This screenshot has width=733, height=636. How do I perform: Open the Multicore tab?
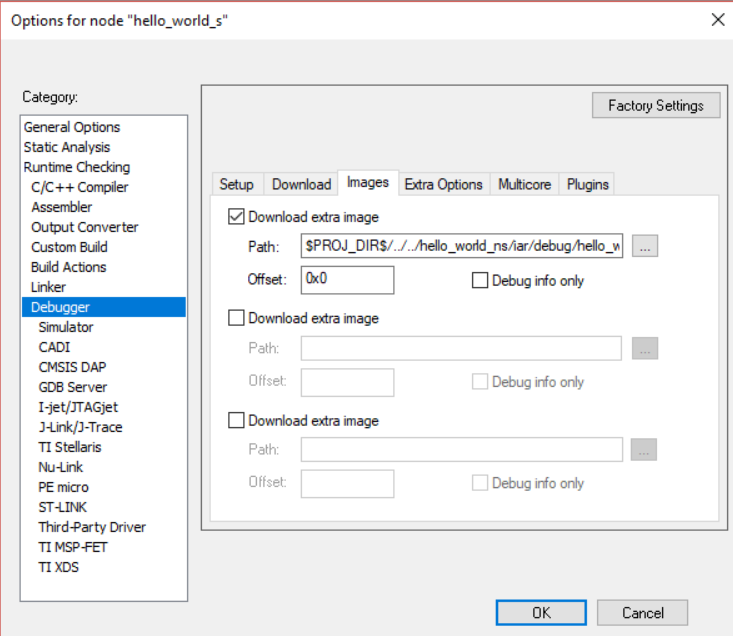point(524,184)
